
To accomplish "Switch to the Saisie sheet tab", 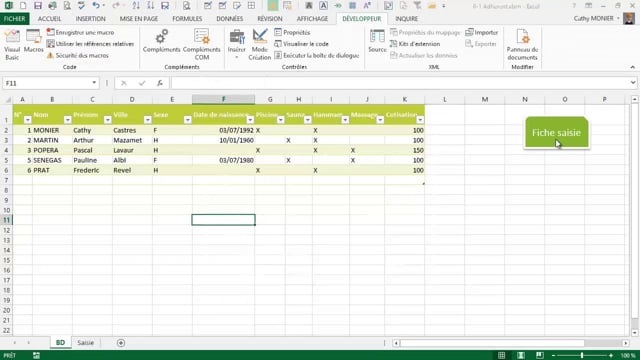I will point(85,342).
